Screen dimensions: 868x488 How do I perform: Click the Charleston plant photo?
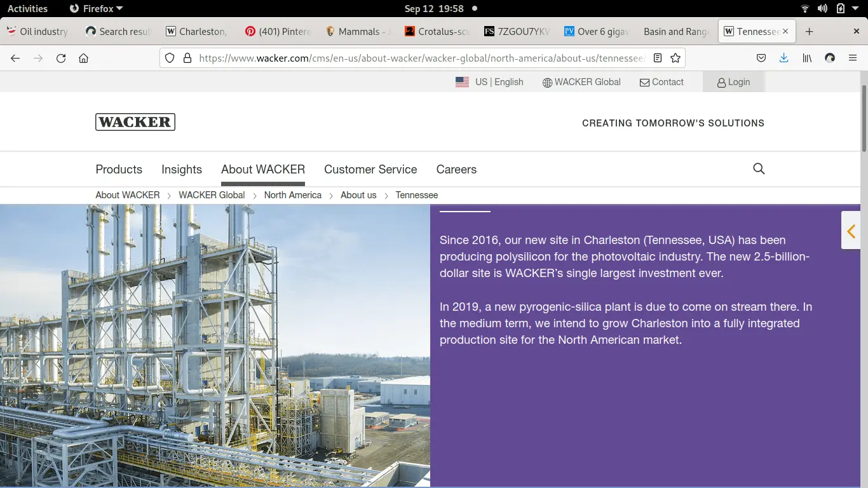[x=215, y=346]
